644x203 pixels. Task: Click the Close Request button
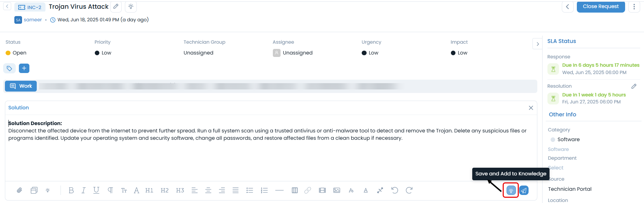point(600,7)
